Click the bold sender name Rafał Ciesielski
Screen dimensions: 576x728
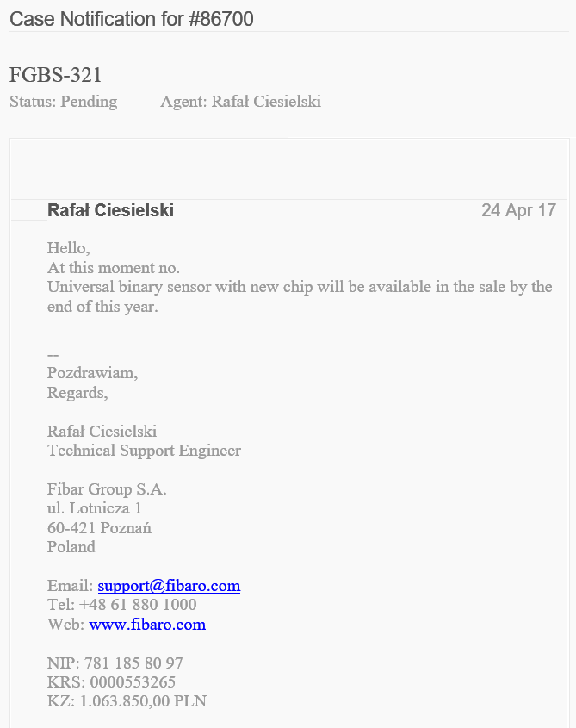tap(110, 210)
